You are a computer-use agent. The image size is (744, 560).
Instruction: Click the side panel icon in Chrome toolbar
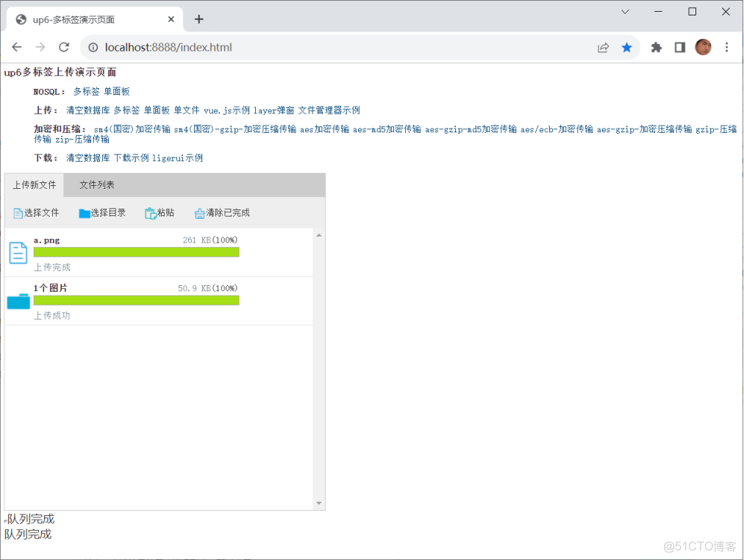coord(679,46)
